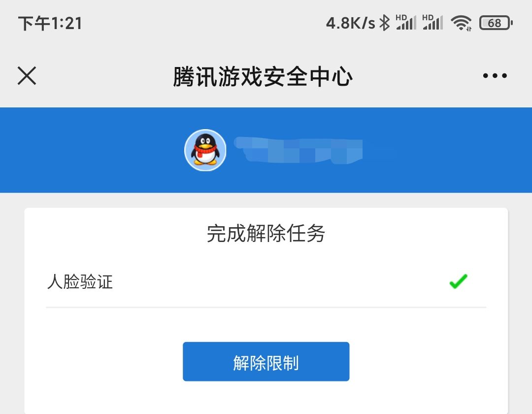The width and height of the screenshot is (532, 414).
Task: Tap the Bluetooth status icon
Action: 384,23
